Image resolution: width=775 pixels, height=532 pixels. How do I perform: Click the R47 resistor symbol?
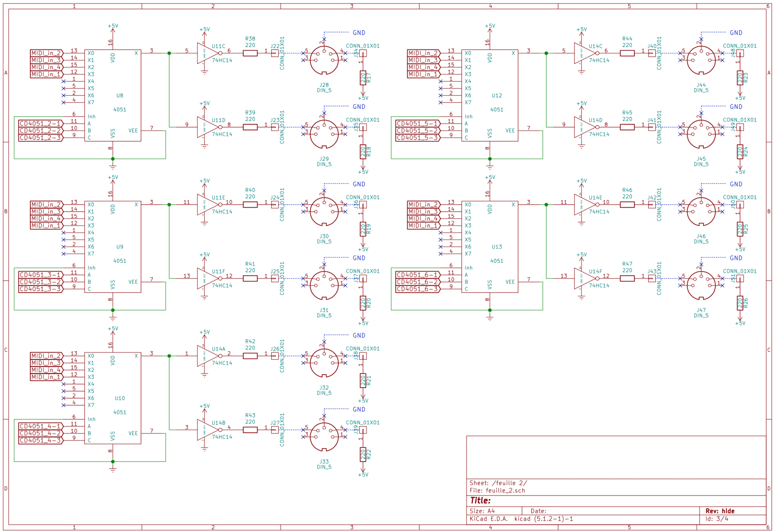pyautogui.click(x=627, y=278)
